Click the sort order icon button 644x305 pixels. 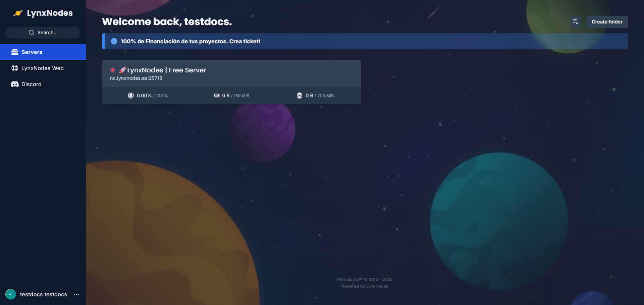(x=576, y=22)
